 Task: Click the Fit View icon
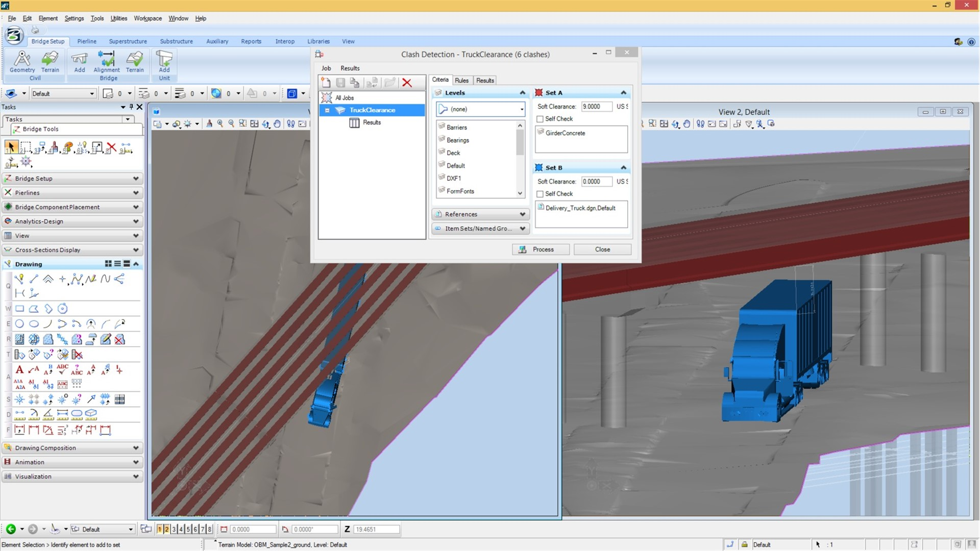tap(254, 123)
